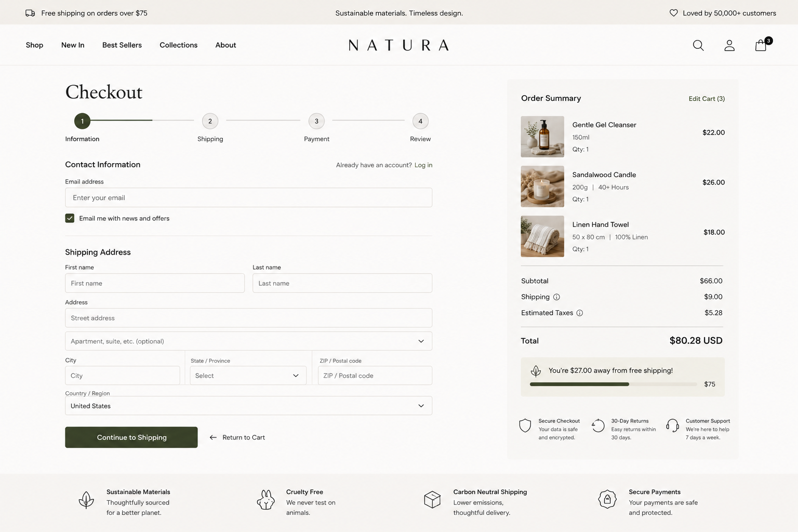798x532 pixels.
Task: Click the Gentle Gel Cleanser product name
Action: coord(604,125)
